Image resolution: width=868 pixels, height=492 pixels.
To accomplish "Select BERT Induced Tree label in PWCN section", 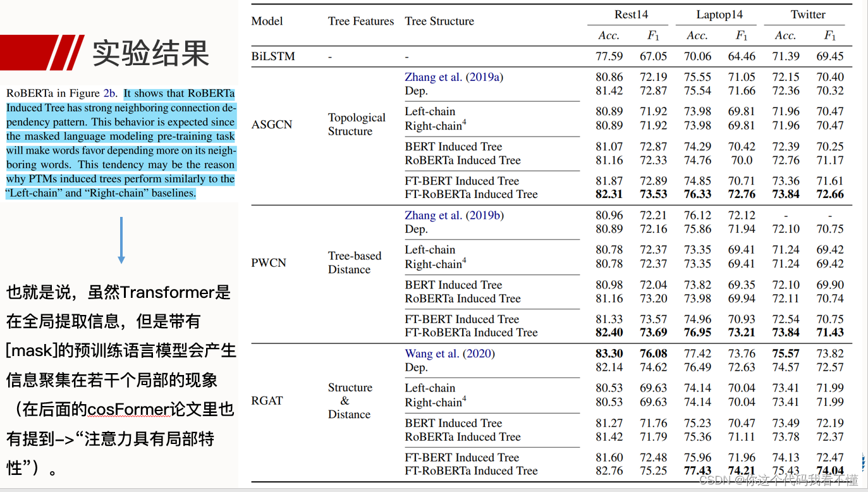I will (x=453, y=285).
